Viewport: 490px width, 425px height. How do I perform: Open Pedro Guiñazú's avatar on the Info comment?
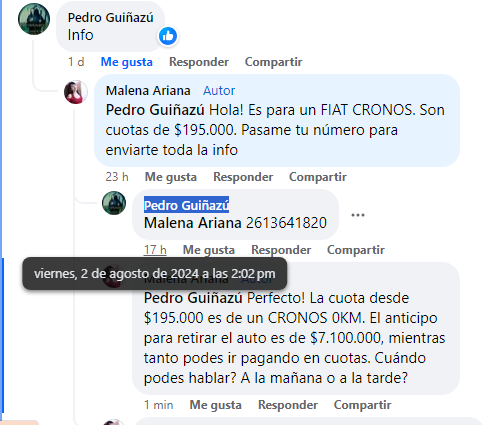(34, 19)
